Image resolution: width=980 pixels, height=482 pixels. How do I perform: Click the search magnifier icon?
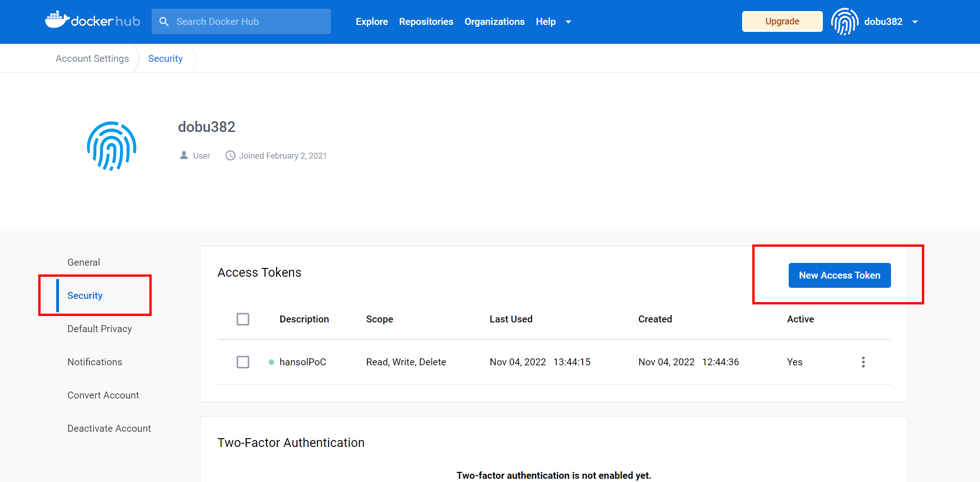pos(164,22)
